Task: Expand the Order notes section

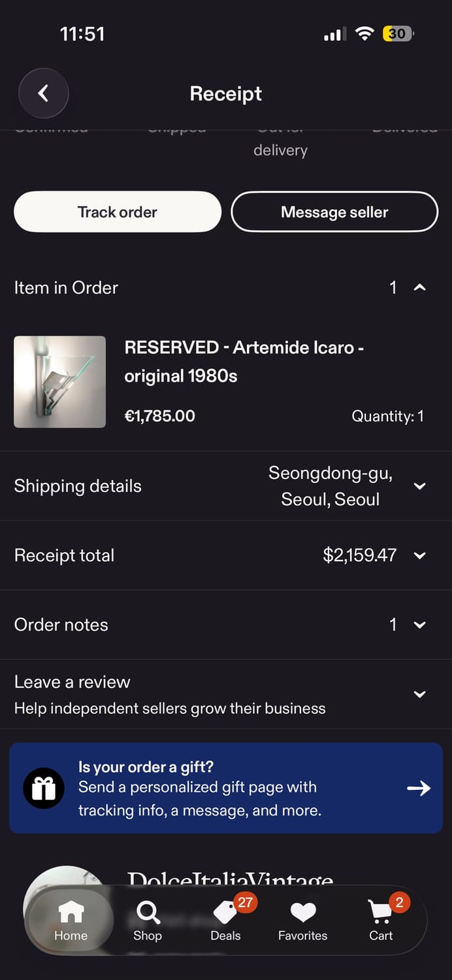Action: (x=420, y=625)
